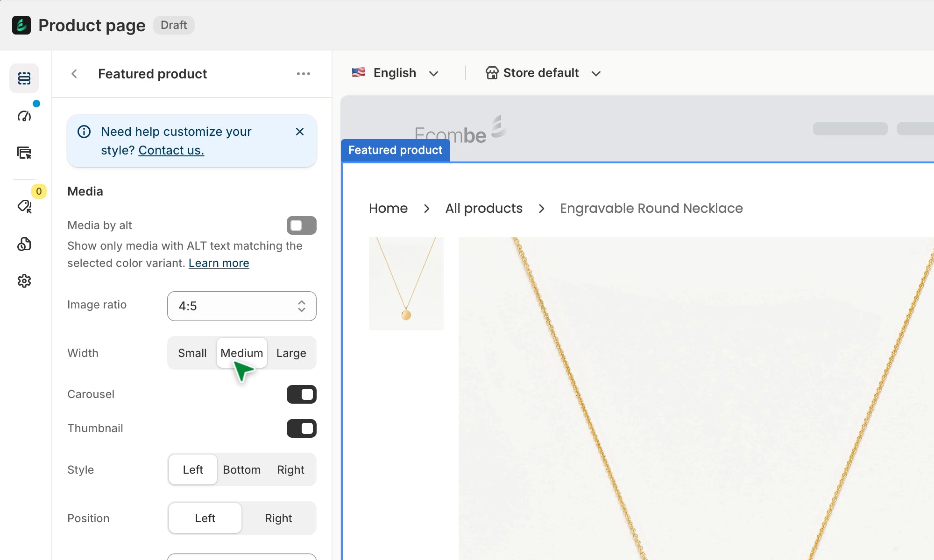This screenshot has height=560, width=934.
Task: Enable the Media by alt toggle
Action: 301,225
